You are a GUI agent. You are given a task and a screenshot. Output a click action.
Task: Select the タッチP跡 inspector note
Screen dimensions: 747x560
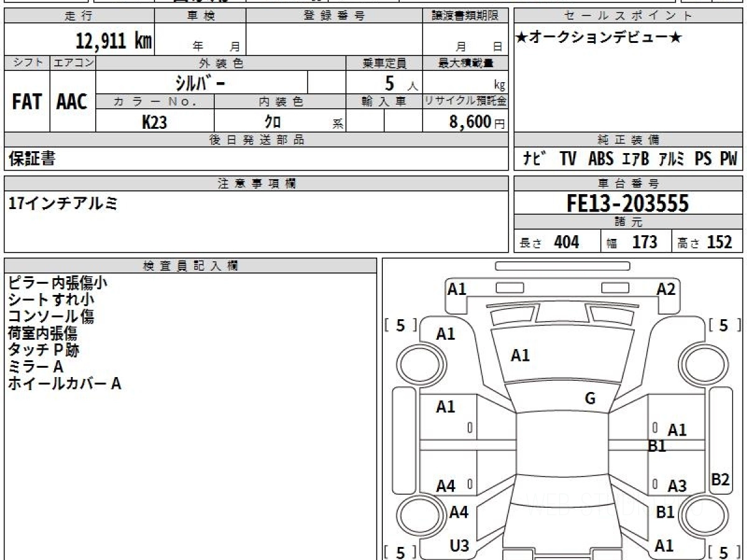pos(44,350)
